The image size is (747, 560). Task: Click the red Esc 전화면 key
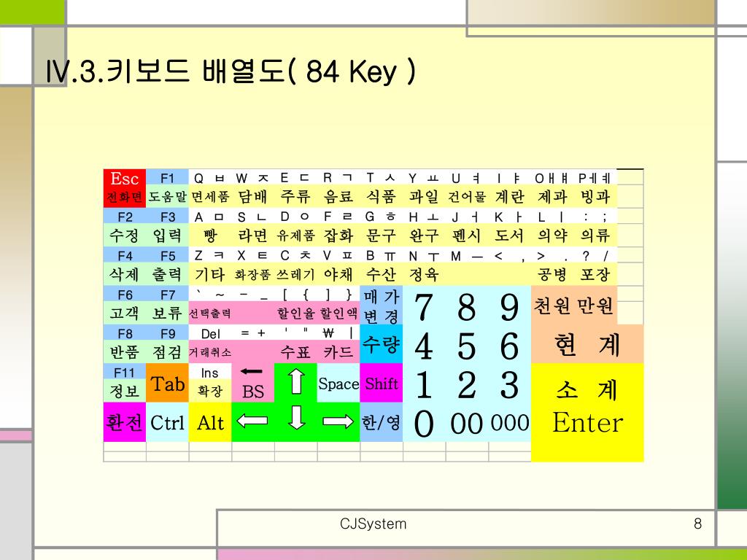(x=124, y=188)
